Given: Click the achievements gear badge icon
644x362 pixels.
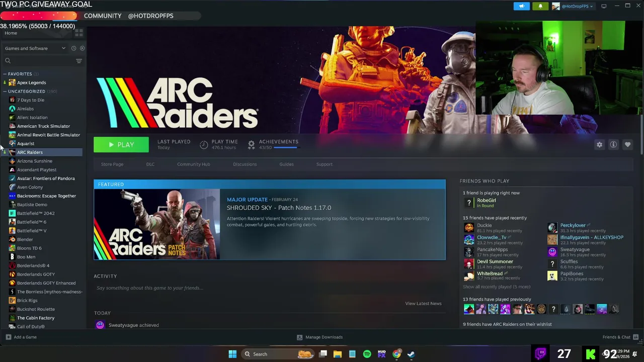Looking at the screenshot, I should click(251, 145).
